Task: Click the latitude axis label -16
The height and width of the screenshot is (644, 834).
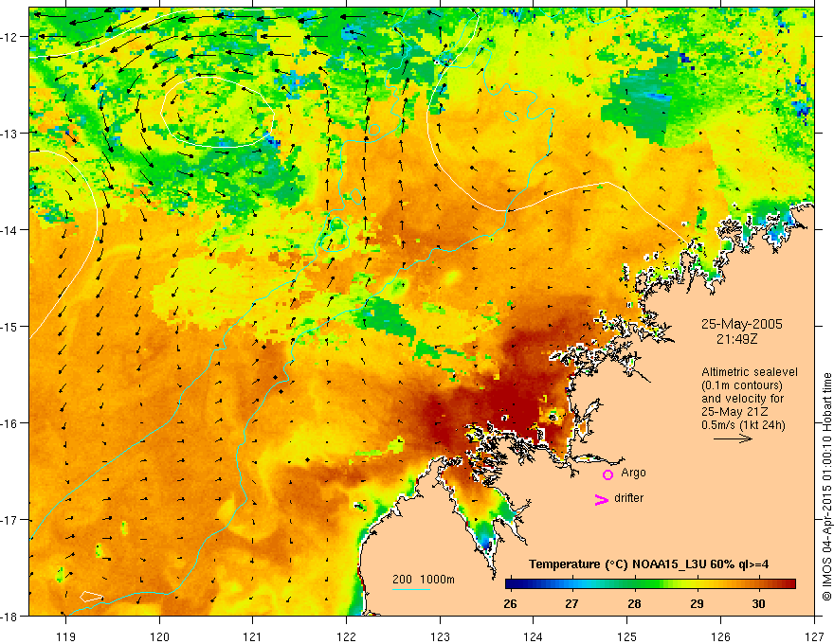Action: pos(10,423)
